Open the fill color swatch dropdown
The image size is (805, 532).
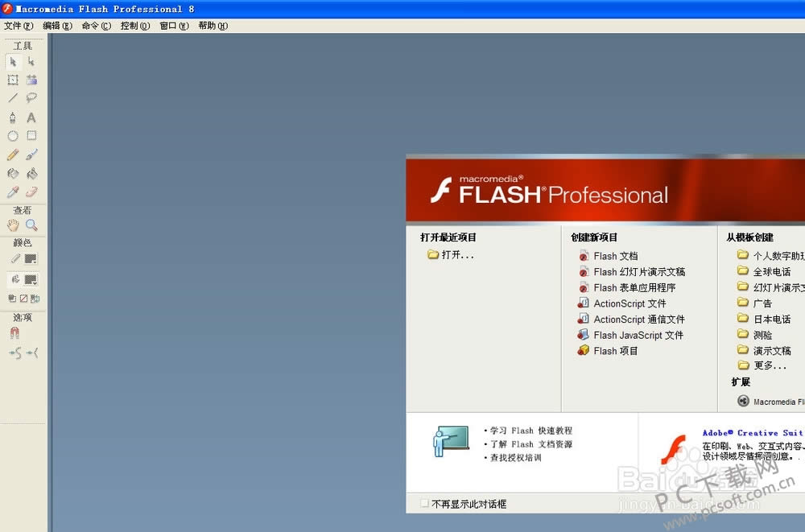[x=31, y=279]
